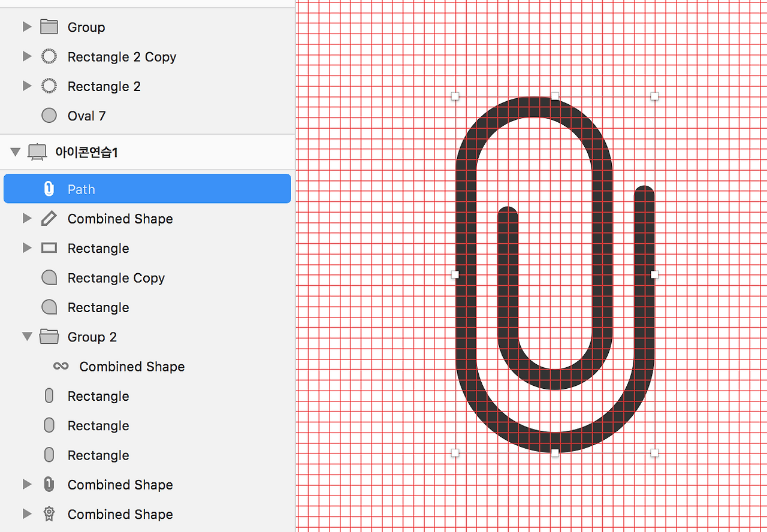Image resolution: width=767 pixels, height=532 pixels.
Task: Select the "Group 2" layer name
Action: [92, 337]
